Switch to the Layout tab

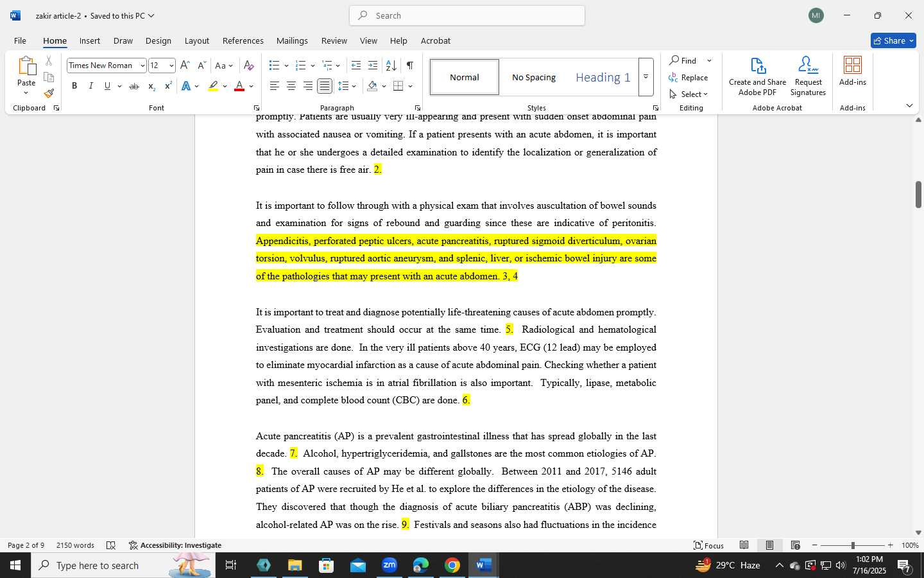(x=197, y=40)
